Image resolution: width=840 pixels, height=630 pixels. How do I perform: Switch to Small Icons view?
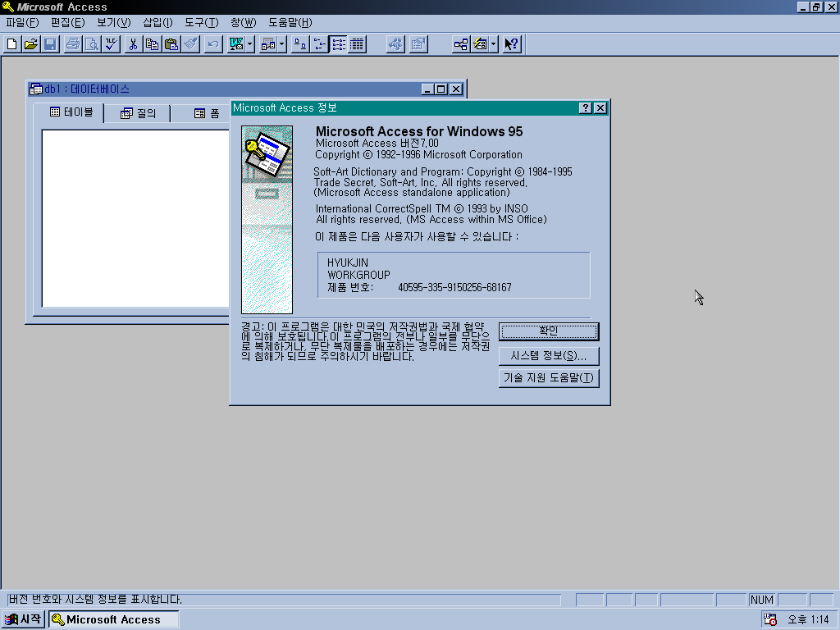click(319, 44)
